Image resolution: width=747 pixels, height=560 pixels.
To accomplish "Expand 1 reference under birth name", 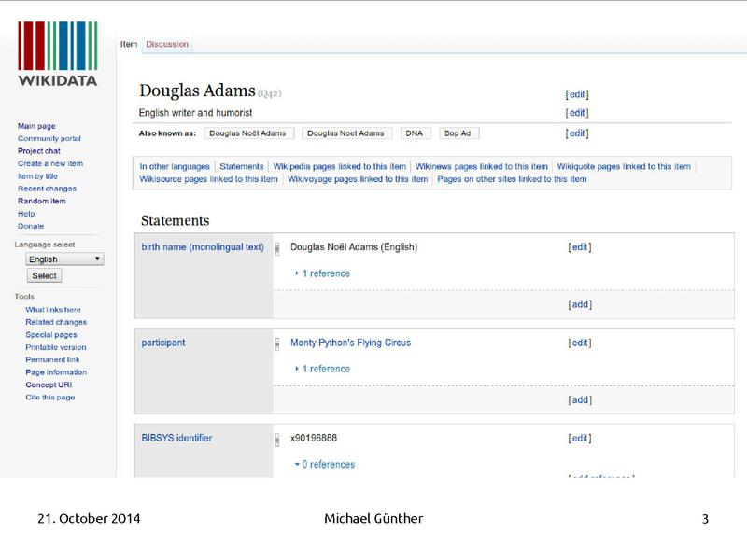I will coord(322,273).
